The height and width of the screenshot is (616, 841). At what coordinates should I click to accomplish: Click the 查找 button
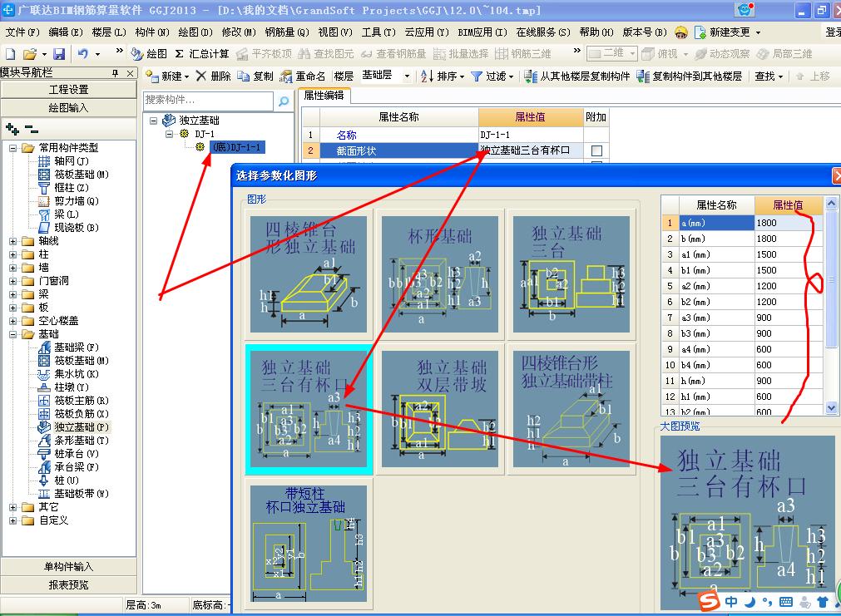click(x=769, y=76)
